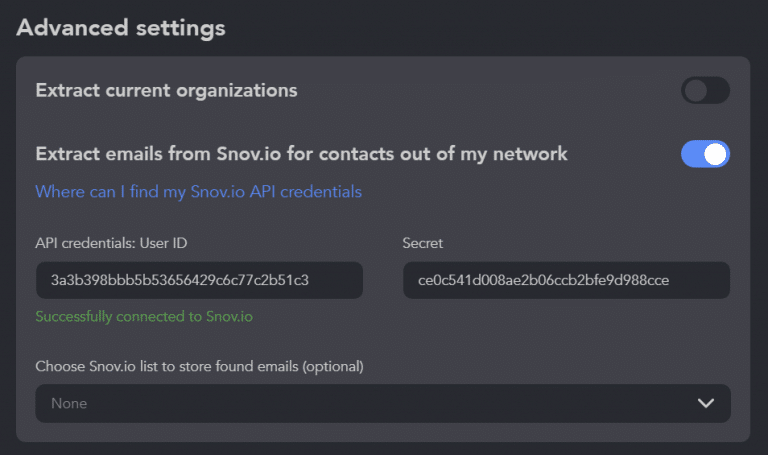768x455 pixels.
Task: Click the white knob of the enabled toggle
Action: pyautogui.click(x=716, y=154)
